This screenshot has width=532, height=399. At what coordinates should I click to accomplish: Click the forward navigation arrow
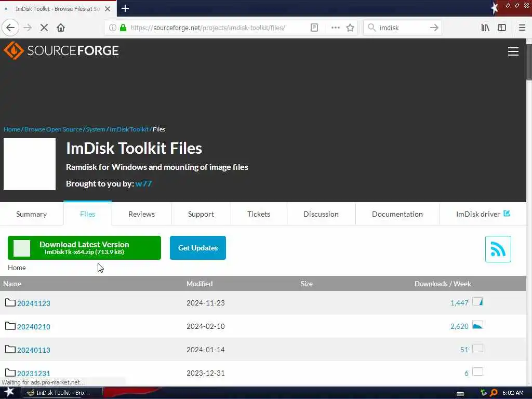click(x=28, y=28)
